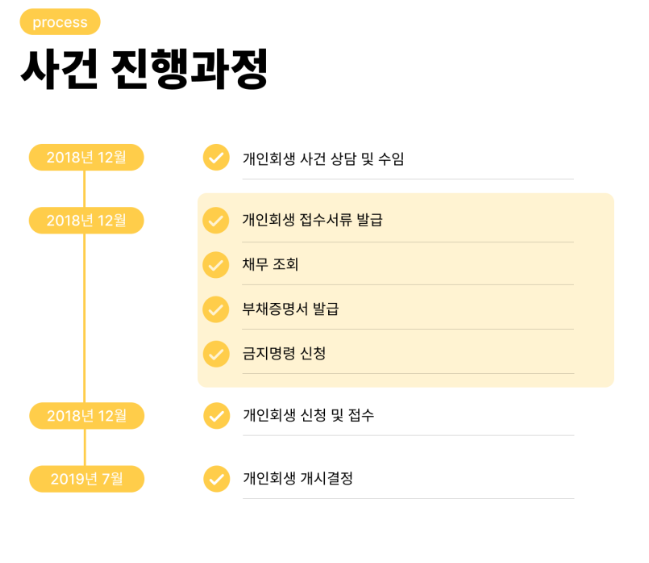
Task: Click the yellow process badge
Action: [x=60, y=22]
